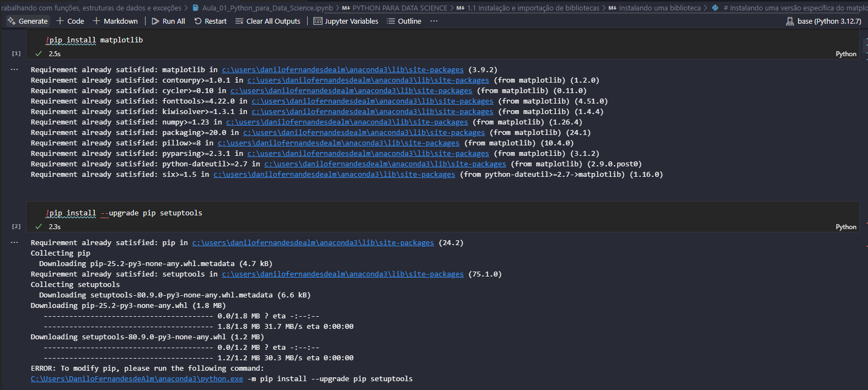Open second cell output more actions ellipsis
This screenshot has width=868, height=390.
14,242
